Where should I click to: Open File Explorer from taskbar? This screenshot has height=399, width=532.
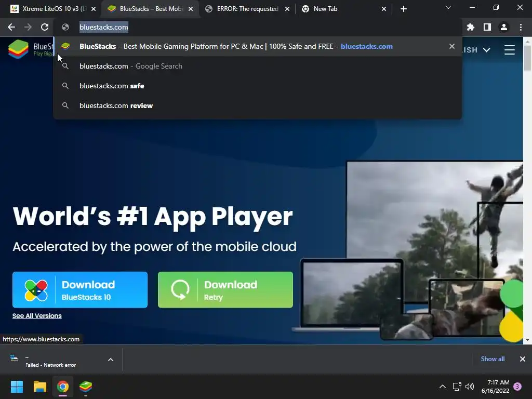click(x=39, y=387)
